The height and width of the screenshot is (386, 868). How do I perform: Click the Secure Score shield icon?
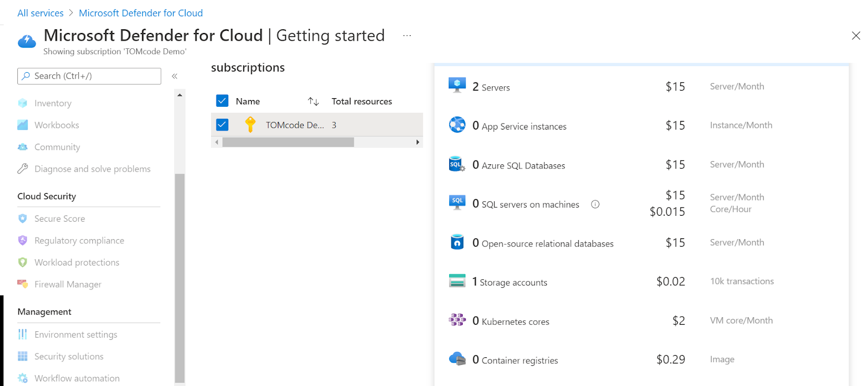tap(23, 218)
